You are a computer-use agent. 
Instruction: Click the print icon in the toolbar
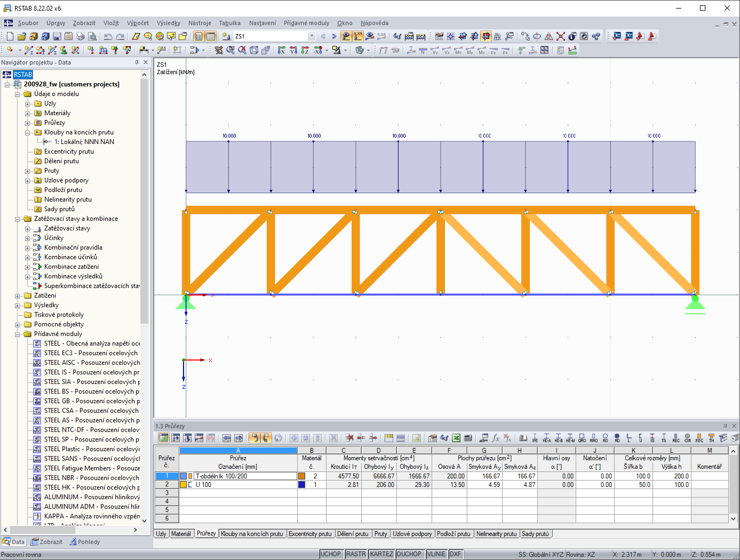(81, 36)
